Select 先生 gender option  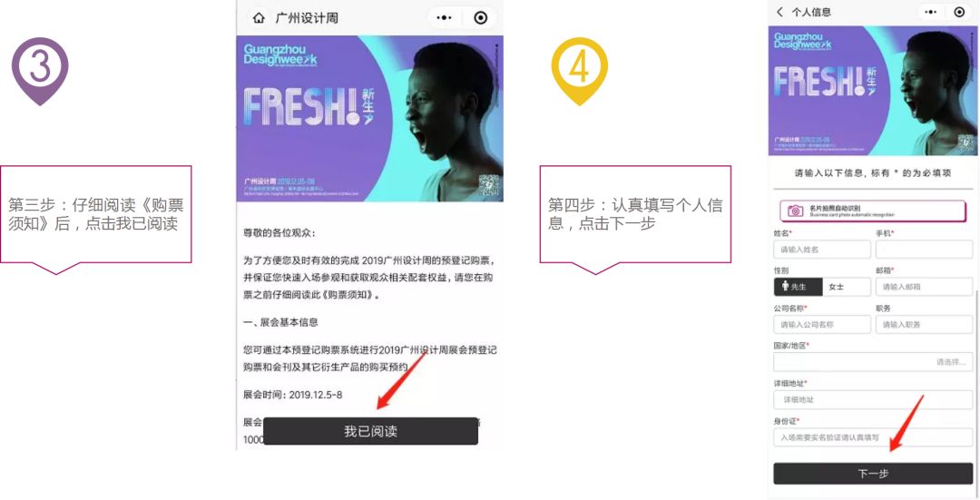(x=799, y=287)
